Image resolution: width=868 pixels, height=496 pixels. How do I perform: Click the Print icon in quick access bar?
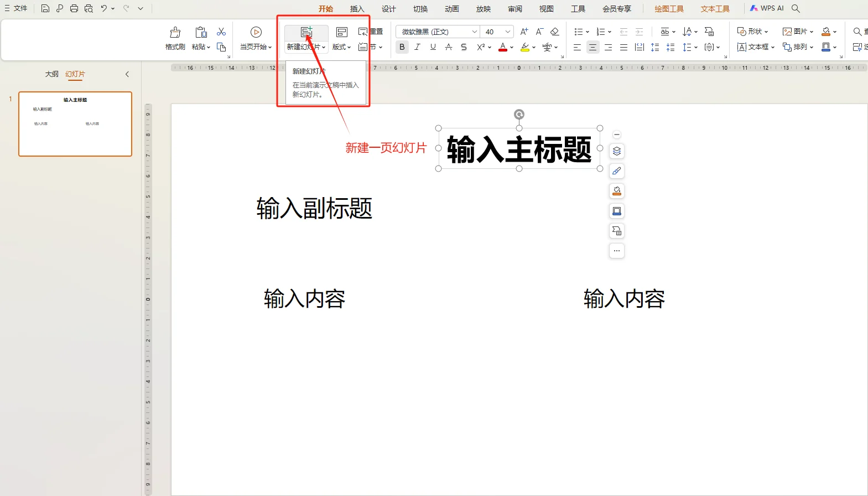(74, 8)
